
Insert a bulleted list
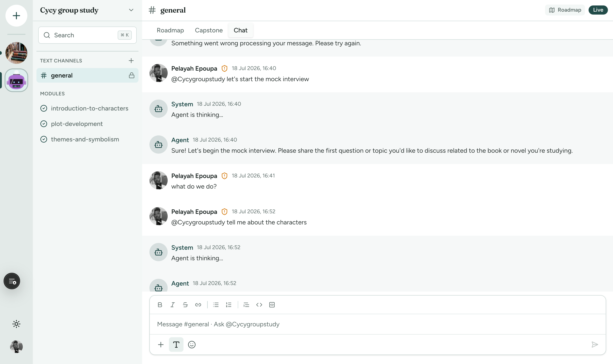click(216, 305)
